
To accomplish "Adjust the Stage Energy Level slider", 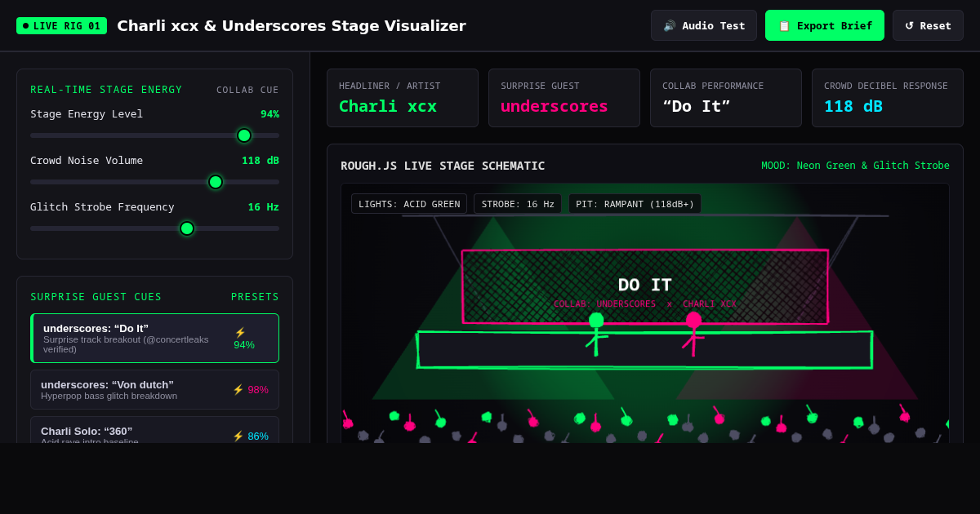I will pyautogui.click(x=154, y=135).
